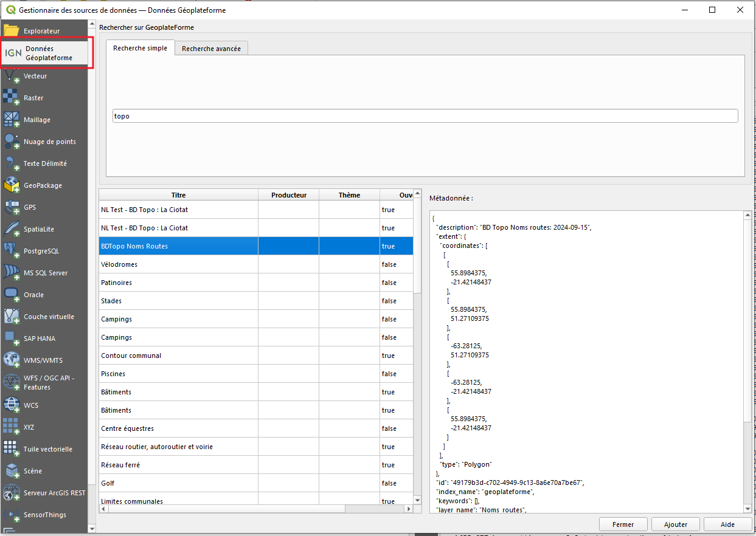This screenshot has height=536, width=756.
Task: Open the SensorThings source
Action: tap(44, 515)
